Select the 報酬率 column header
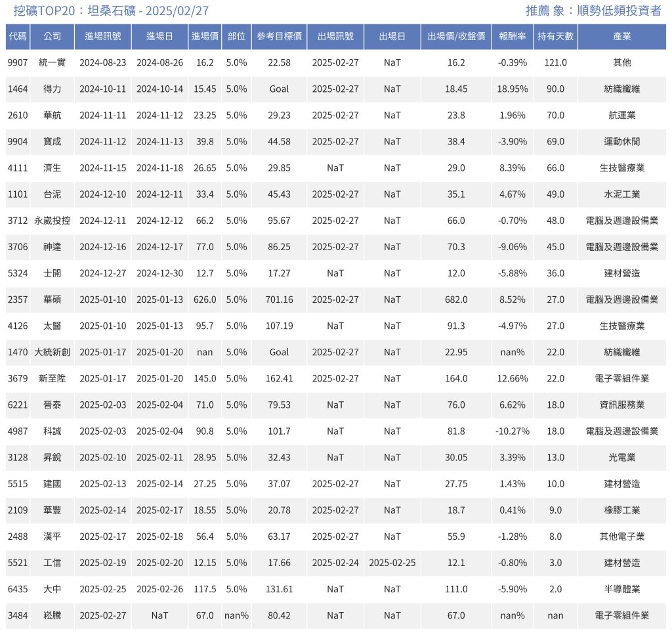The width and height of the screenshot is (672, 635). click(512, 36)
